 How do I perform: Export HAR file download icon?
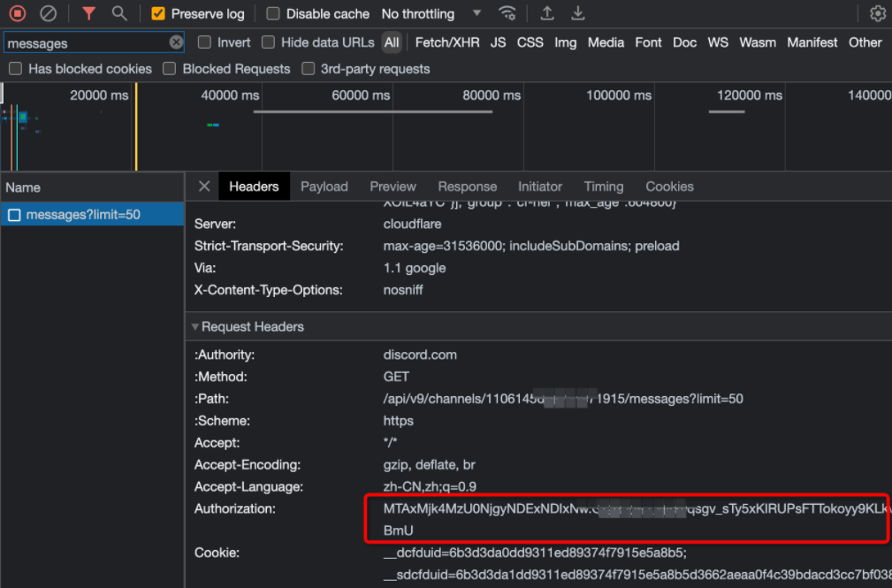point(578,13)
